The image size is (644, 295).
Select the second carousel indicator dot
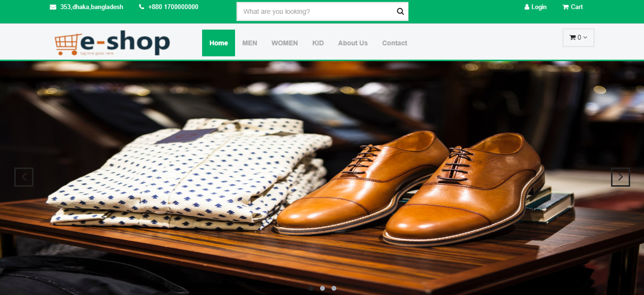[322, 288]
